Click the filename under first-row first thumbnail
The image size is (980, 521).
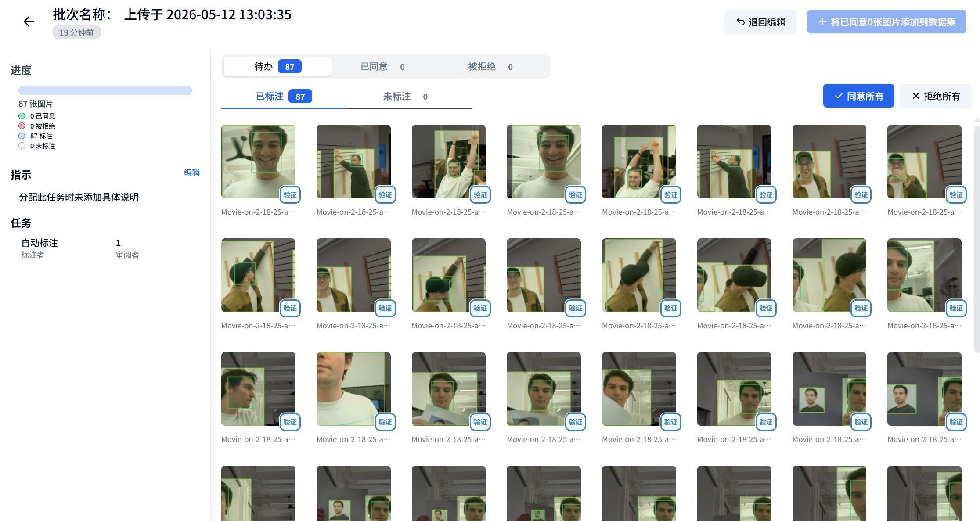(x=258, y=212)
